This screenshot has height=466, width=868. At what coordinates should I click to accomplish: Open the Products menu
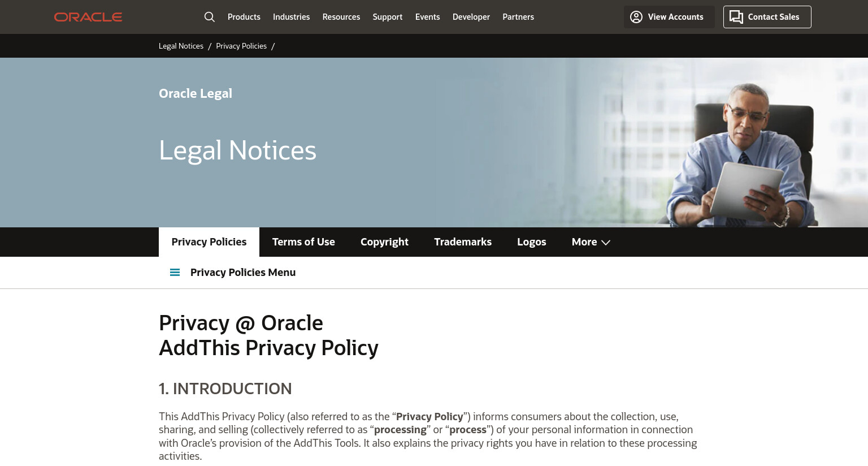coord(244,17)
